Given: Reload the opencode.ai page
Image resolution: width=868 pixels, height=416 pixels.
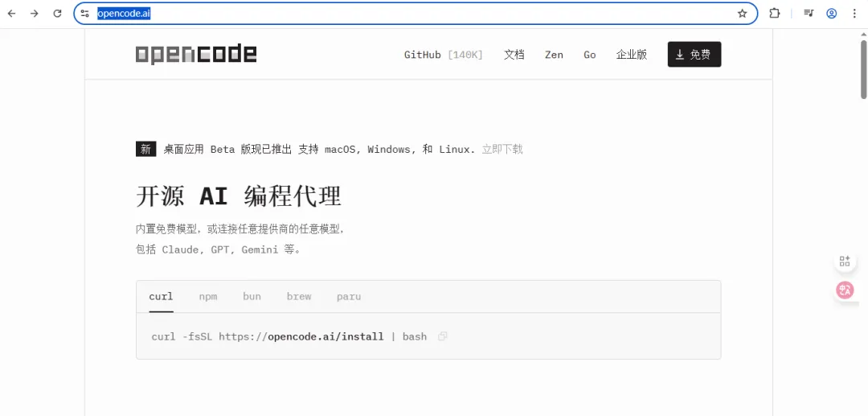Looking at the screenshot, I should (57, 14).
